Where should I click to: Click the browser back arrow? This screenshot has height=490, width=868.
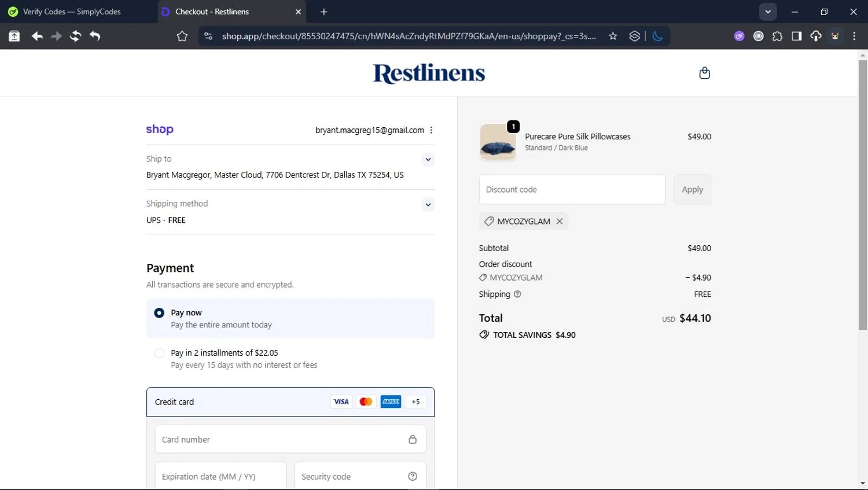pyautogui.click(x=37, y=36)
